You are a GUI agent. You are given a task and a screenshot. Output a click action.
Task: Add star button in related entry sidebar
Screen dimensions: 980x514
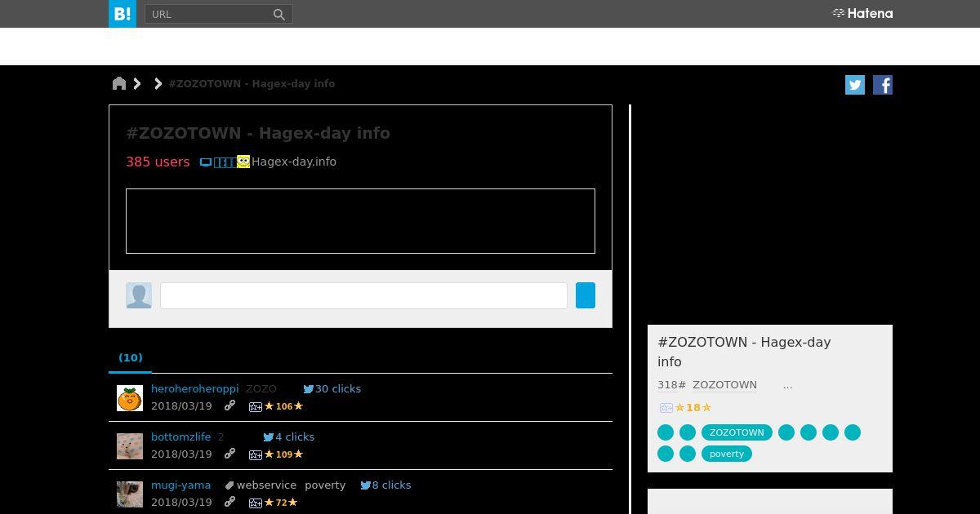666,408
